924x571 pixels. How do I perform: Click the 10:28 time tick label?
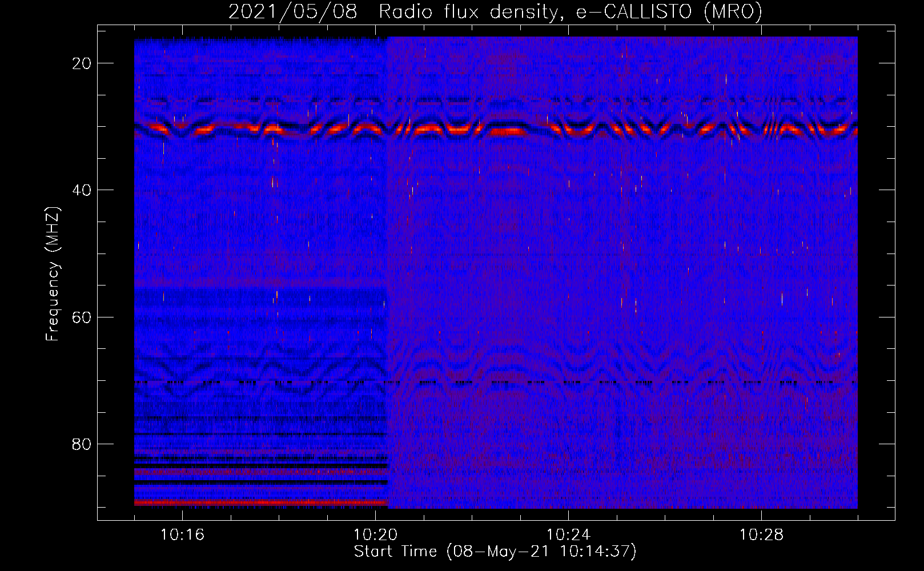coord(761,535)
